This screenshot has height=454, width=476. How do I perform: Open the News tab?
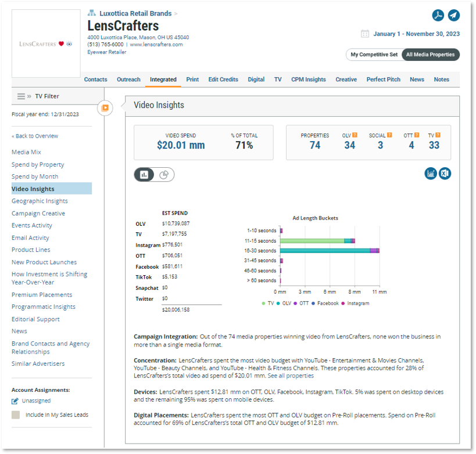[417, 80]
